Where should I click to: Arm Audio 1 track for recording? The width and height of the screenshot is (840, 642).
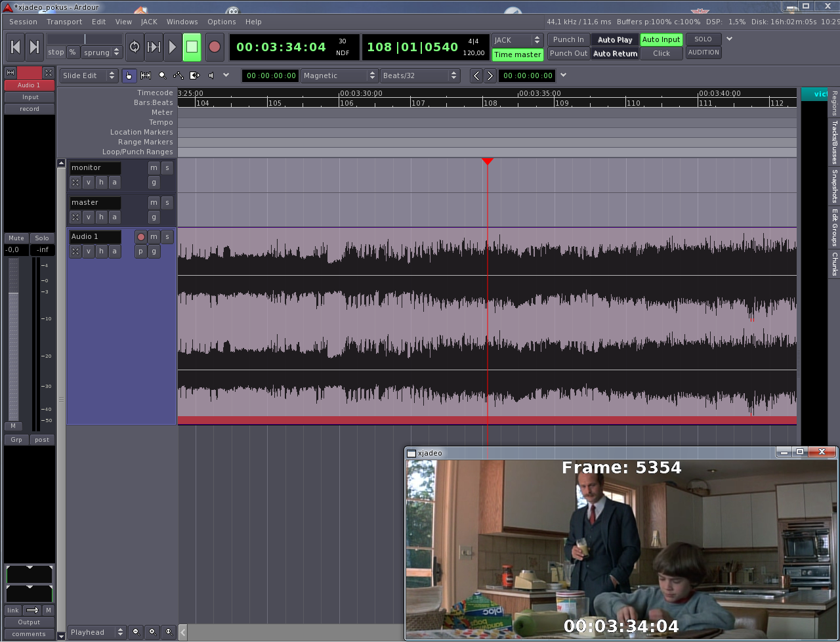(x=140, y=237)
